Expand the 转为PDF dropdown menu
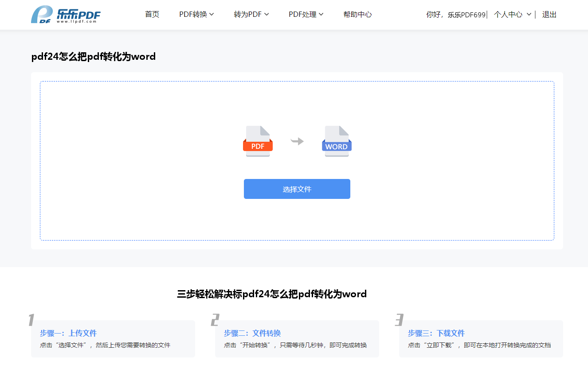This screenshot has width=588, height=369. coord(251,15)
